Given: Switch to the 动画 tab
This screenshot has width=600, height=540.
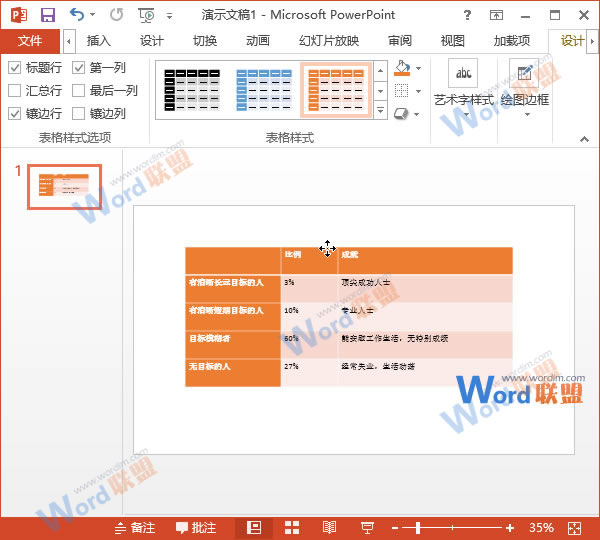Looking at the screenshot, I should coord(258,41).
